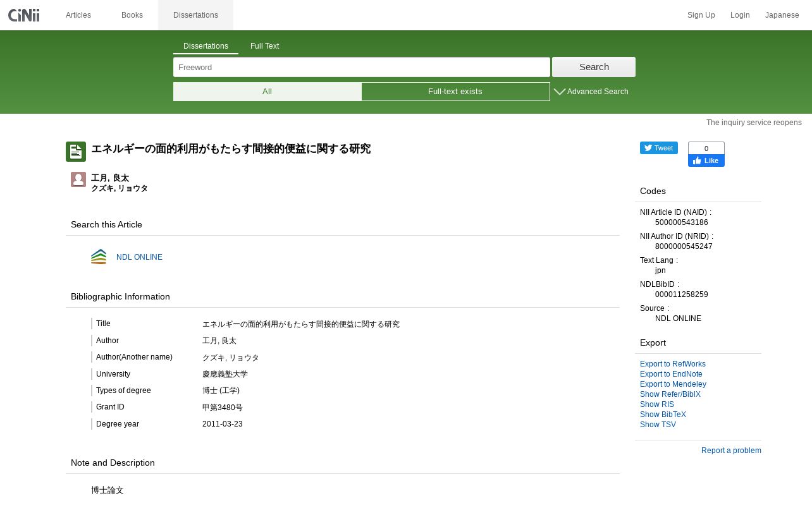This screenshot has width=812, height=527.
Task: Click Report a problem link
Action: coord(731,451)
